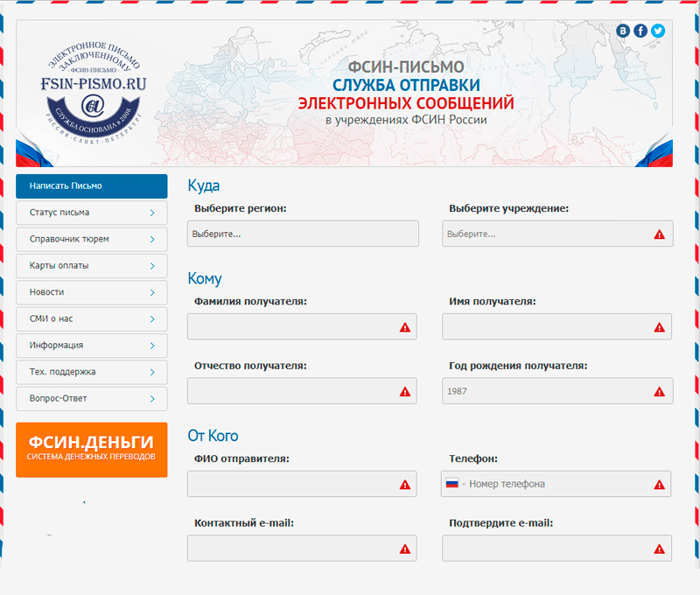Click the Кому section heading
The width and height of the screenshot is (700, 595).
coord(205,278)
